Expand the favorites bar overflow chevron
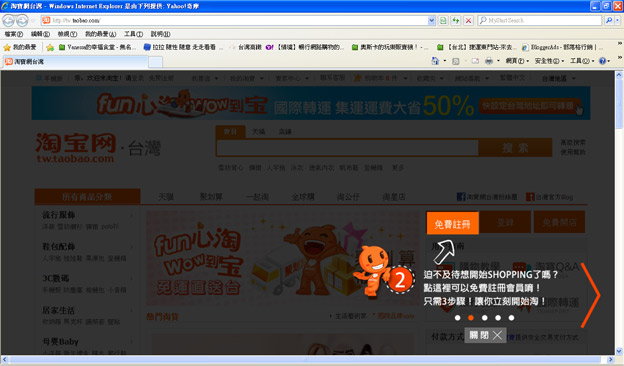This screenshot has width=624, height=366. pos(620,44)
